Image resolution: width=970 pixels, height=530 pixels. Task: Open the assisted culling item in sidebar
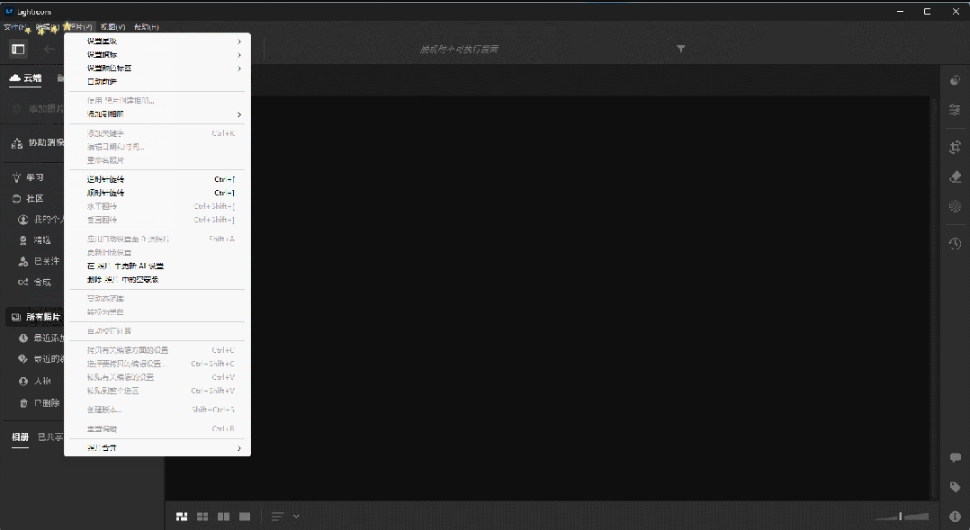click(37, 143)
